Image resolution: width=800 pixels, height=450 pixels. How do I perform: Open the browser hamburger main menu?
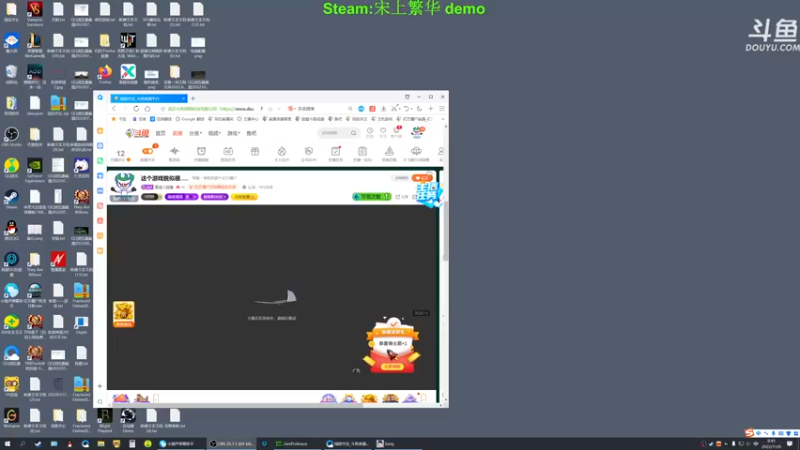(x=442, y=109)
